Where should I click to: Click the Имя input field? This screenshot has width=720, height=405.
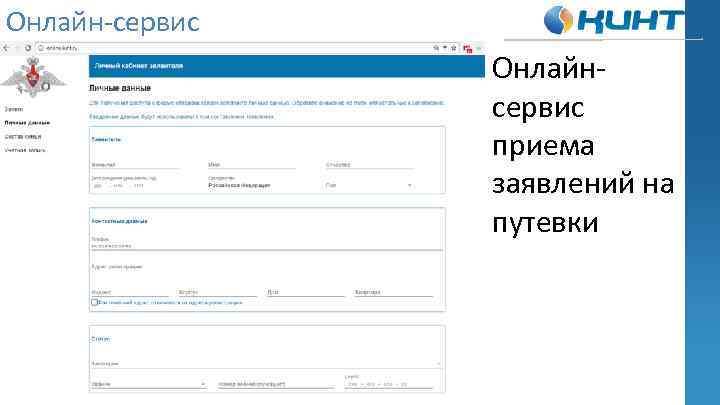coord(252,164)
